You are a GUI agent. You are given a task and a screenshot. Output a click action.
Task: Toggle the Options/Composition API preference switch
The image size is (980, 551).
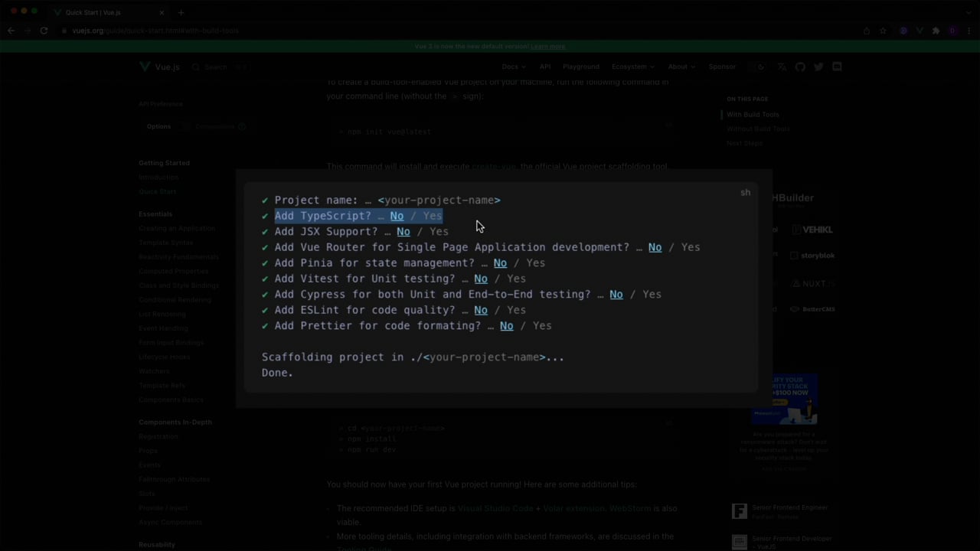pyautogui.click(x=182, y=126)
